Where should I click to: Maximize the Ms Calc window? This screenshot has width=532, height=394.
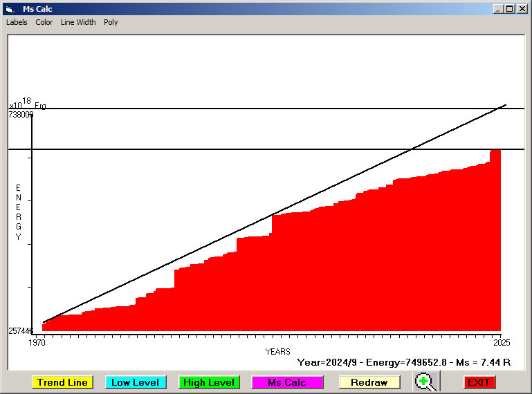coord(509,9)
